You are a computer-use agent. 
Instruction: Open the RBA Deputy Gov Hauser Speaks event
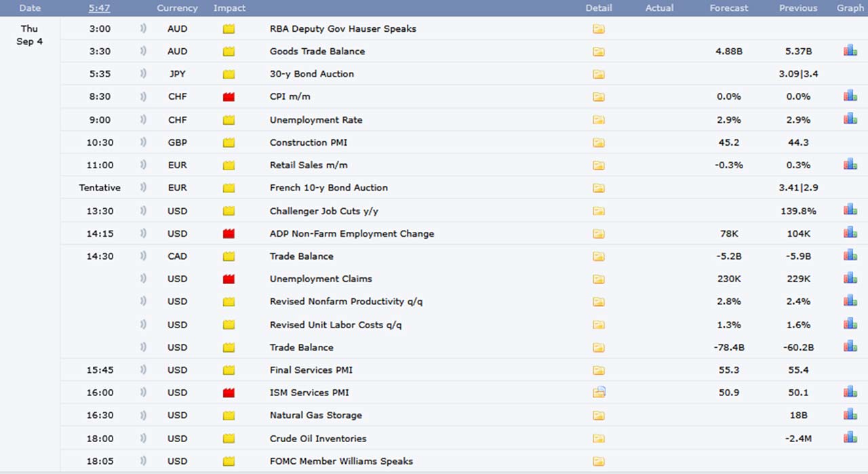point(342,28)
